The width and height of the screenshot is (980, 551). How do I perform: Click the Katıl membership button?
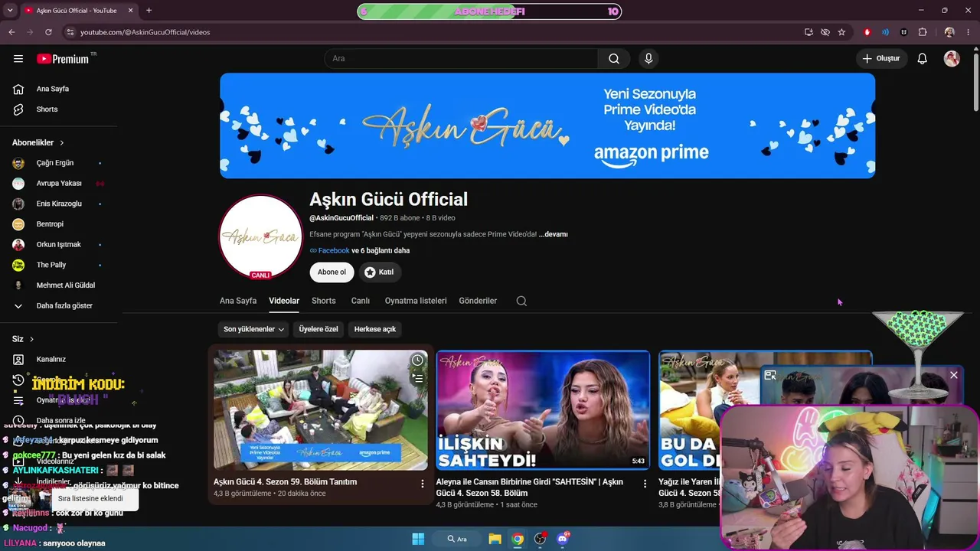379,272
